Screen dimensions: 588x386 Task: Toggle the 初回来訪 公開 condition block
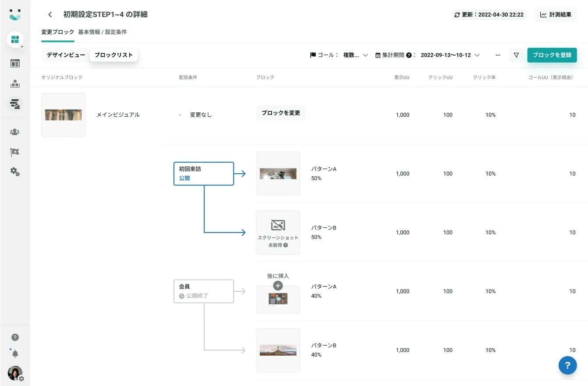(203, 173)
